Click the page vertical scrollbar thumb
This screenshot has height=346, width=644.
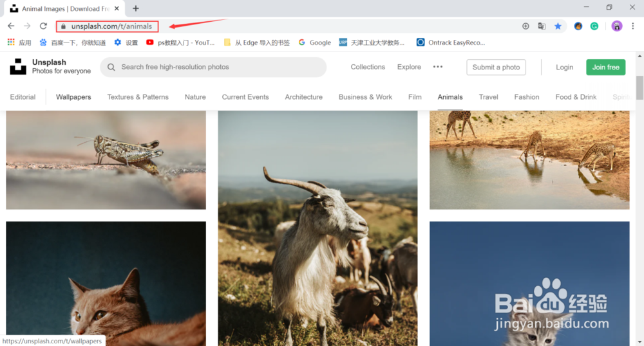pos(639,87)
